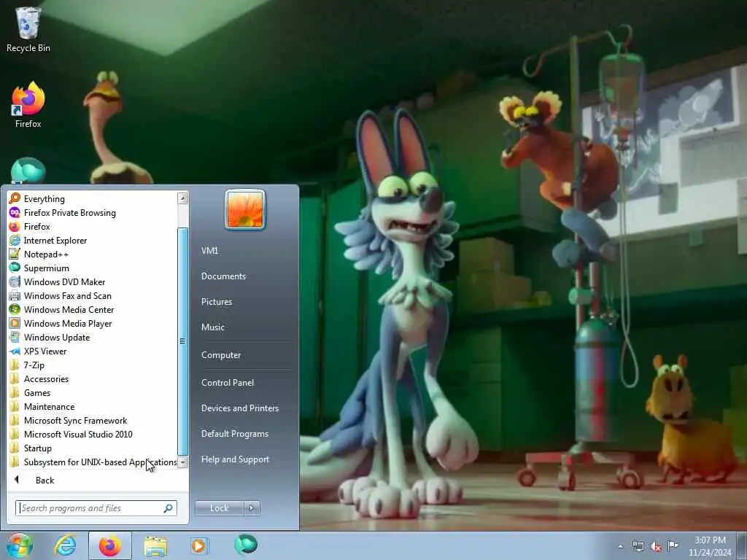Open Supermium browser from programs list
Viewport: 747px width, 560px height.
tap(46, 268)
